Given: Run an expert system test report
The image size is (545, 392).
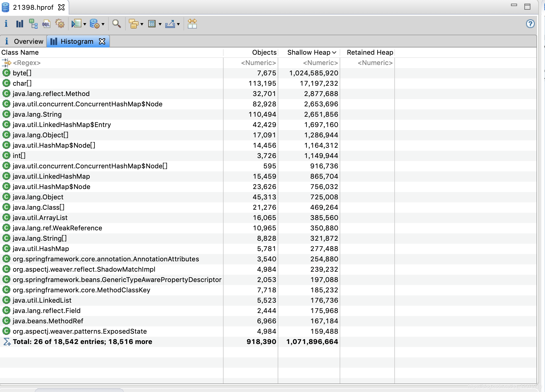Looking at the screenshot, I should pos(77,24).
